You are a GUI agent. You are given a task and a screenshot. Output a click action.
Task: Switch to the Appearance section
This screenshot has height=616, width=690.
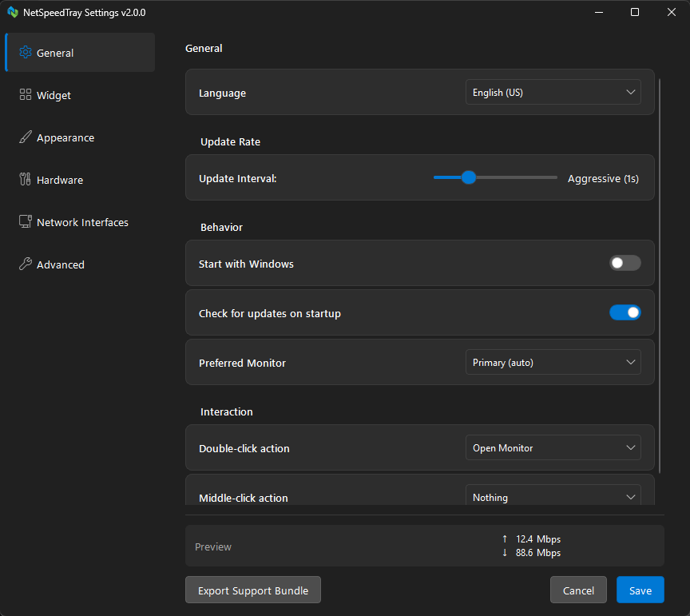tap(80, 137)
